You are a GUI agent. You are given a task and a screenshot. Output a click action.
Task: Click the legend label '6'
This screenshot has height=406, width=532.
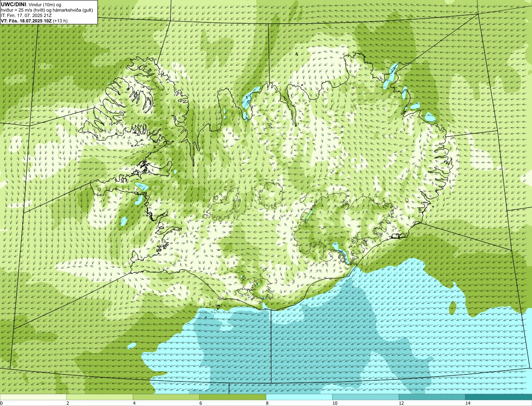tap(200, 403)
